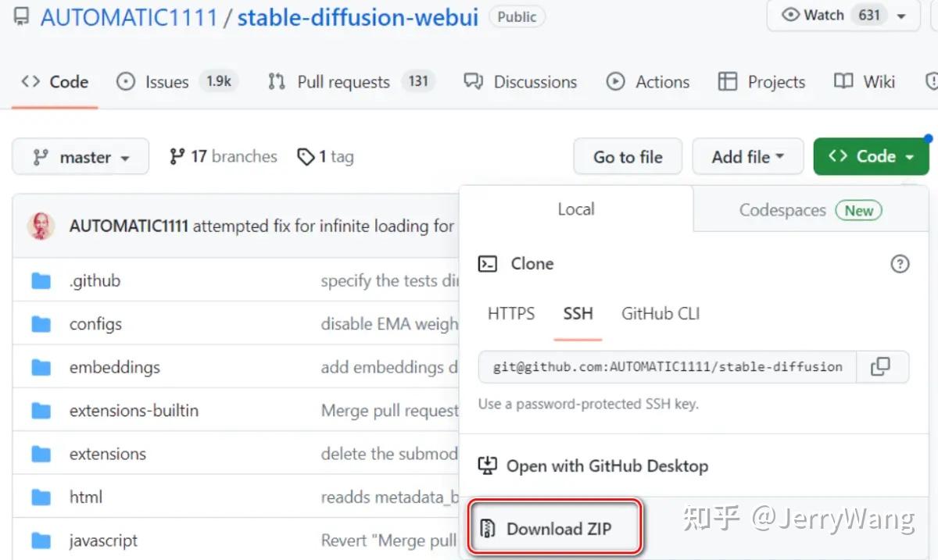Click the 'Merge pull request' commit message
This screenshot has height=560, width=938.
coord(389,410)
